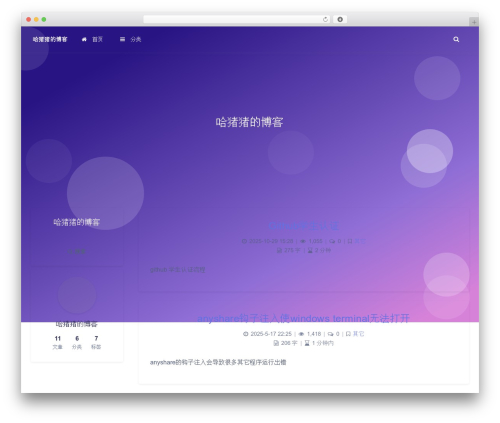Click the file icon before 206 字
This screenshot has height=423, width=500.
(276, 343)
